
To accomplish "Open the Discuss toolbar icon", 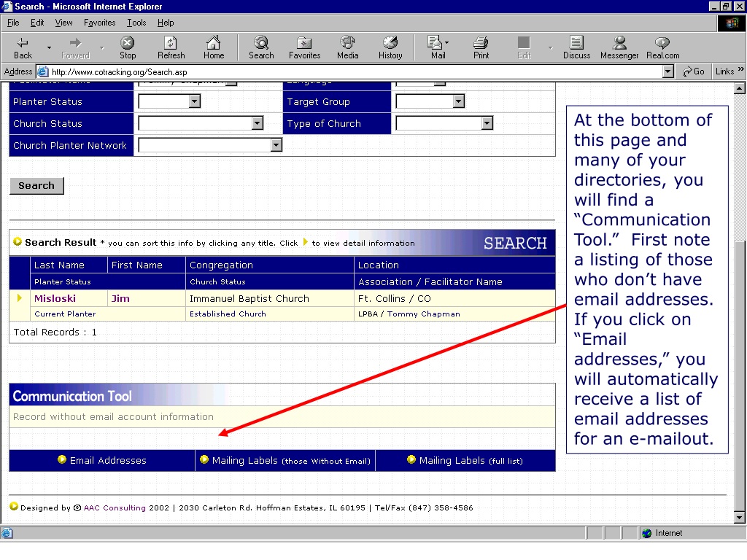I will 576,47.
